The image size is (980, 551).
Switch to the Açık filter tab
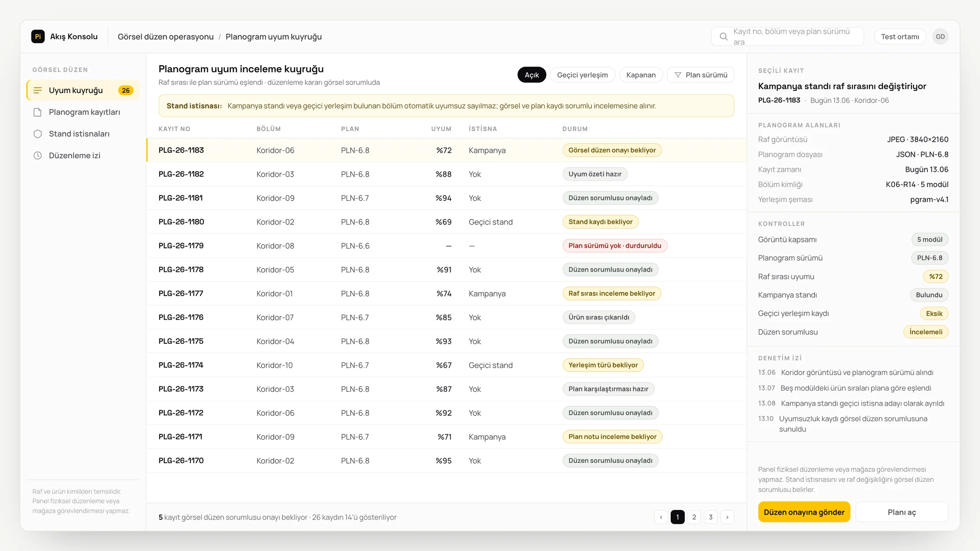[x=532, y=75]
